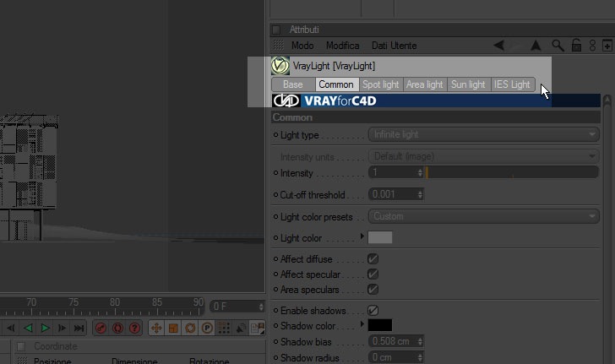Toggle the Cut-off threshold animation dot
Image resolution: width=615 pixels, height=364 pixels.
pos(275,194)
